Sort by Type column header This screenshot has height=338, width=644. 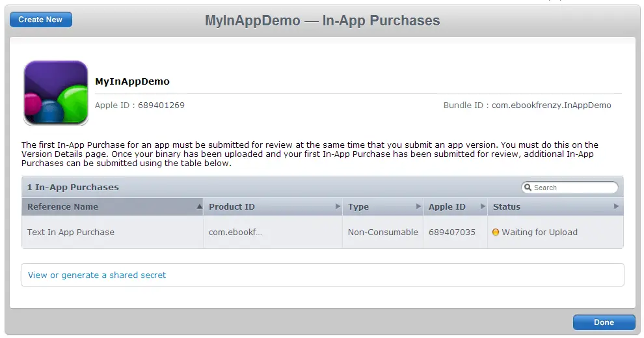(x=358, y=206)
